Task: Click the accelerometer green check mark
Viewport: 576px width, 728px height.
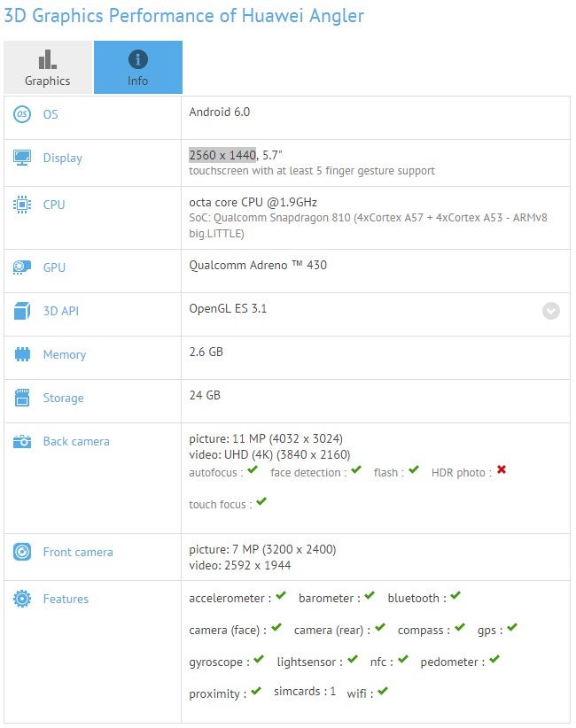Action: [281, 595]
